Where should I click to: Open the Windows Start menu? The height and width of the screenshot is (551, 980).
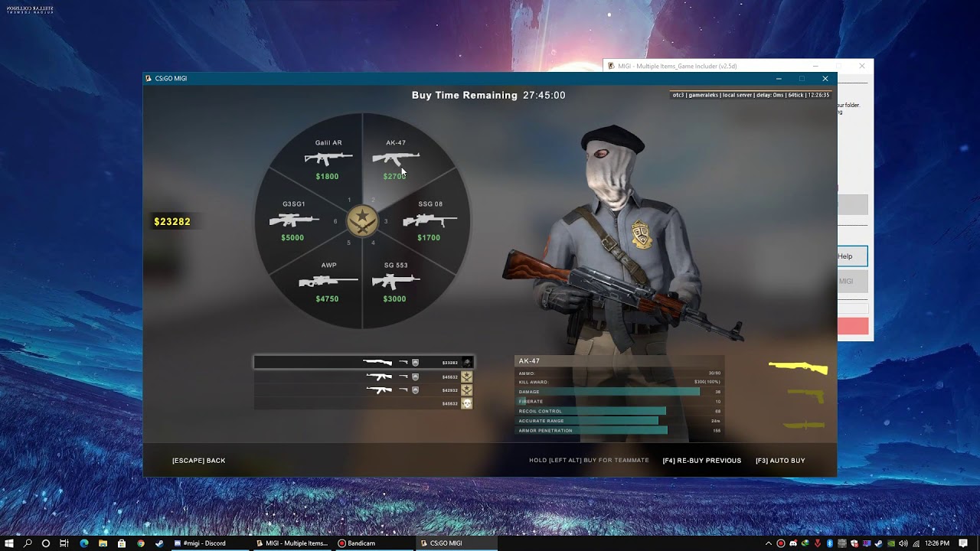[9, 543]
